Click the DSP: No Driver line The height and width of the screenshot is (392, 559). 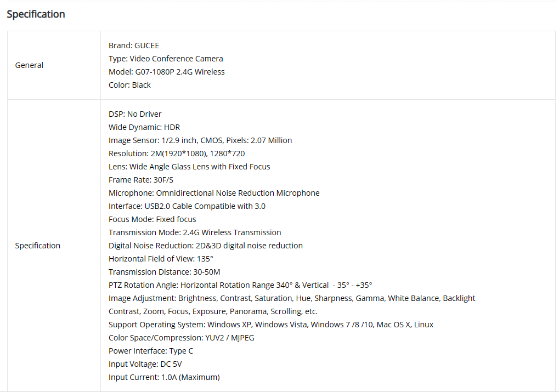[x=135, y=114]
